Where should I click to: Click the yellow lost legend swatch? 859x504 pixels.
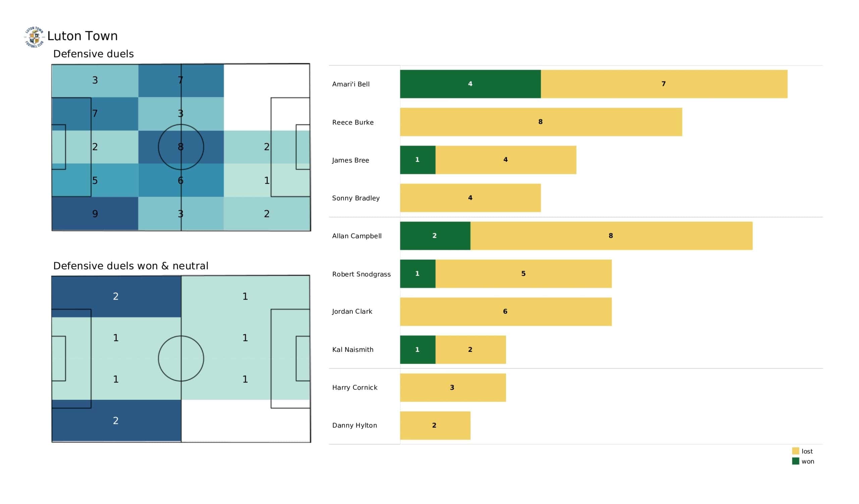point(795,451)
